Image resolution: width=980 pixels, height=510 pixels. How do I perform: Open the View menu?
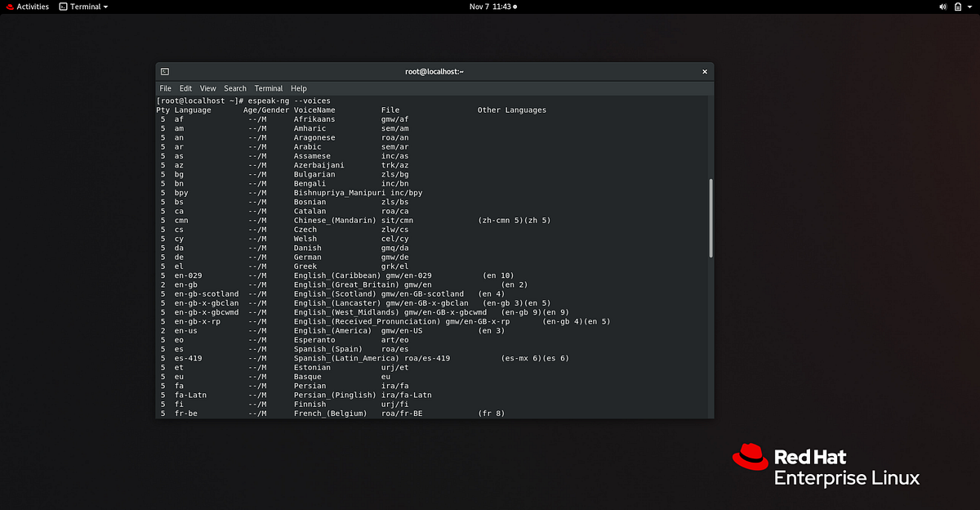(207, 88)
